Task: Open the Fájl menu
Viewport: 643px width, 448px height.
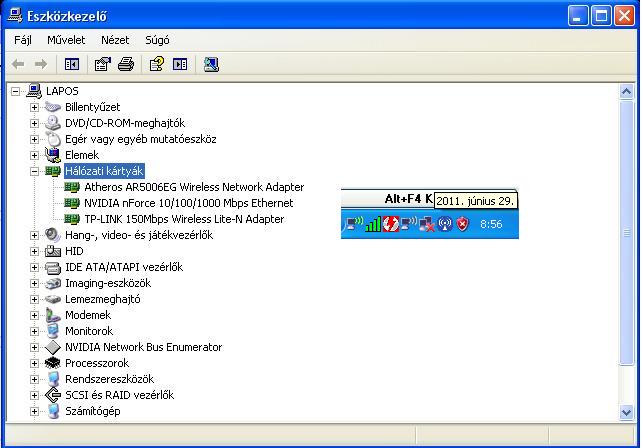Action: point(23,40)
